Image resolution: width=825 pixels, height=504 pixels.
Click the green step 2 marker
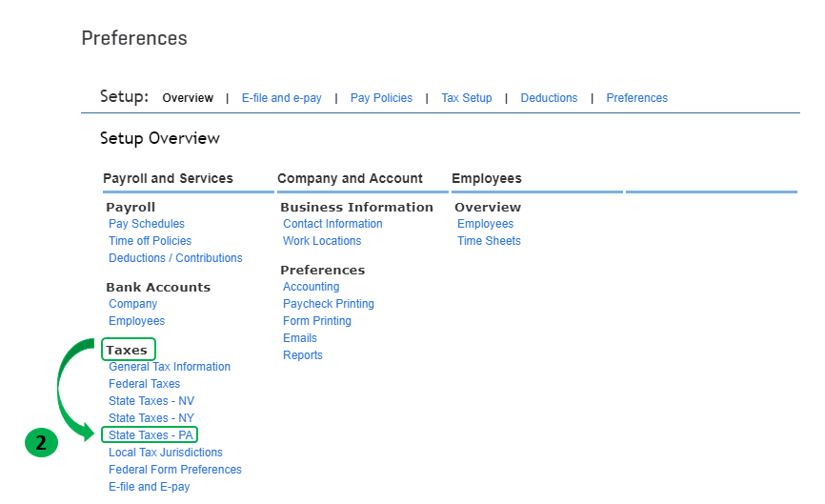[41, 442]
